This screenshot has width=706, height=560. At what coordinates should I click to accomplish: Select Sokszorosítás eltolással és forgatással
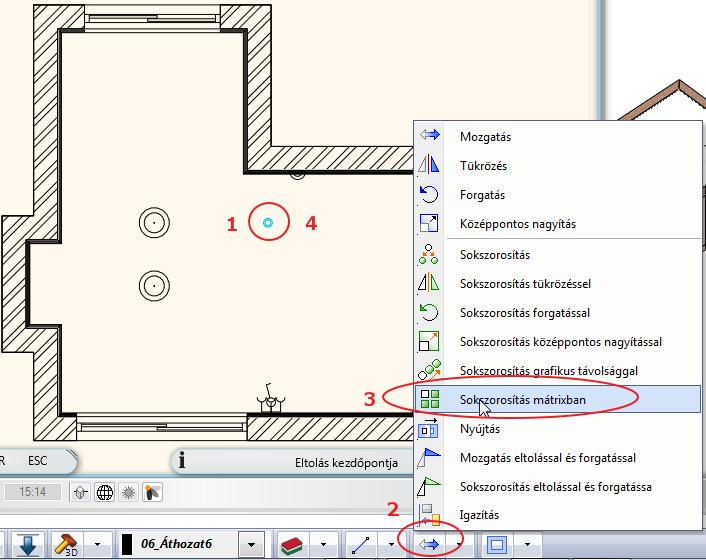pos(557,487)
